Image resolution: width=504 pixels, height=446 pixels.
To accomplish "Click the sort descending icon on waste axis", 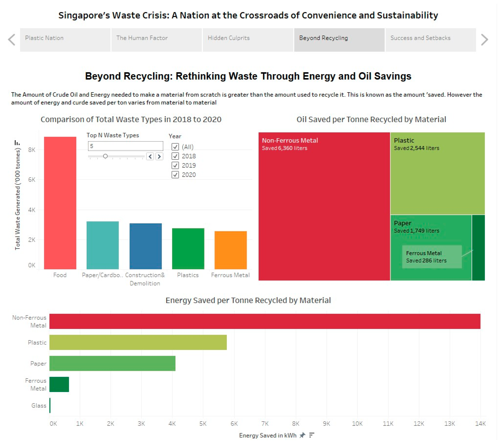I will pos(17,143).
